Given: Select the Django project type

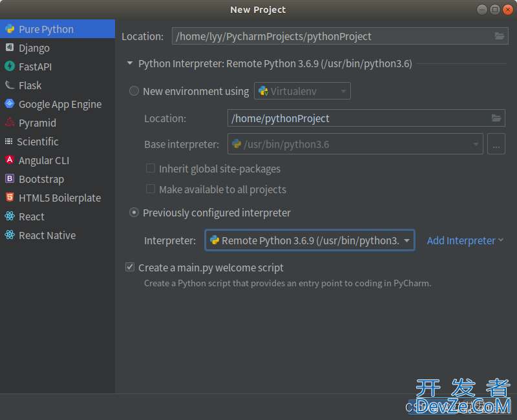Looking at the screenshot, I should tap(58, 48).
